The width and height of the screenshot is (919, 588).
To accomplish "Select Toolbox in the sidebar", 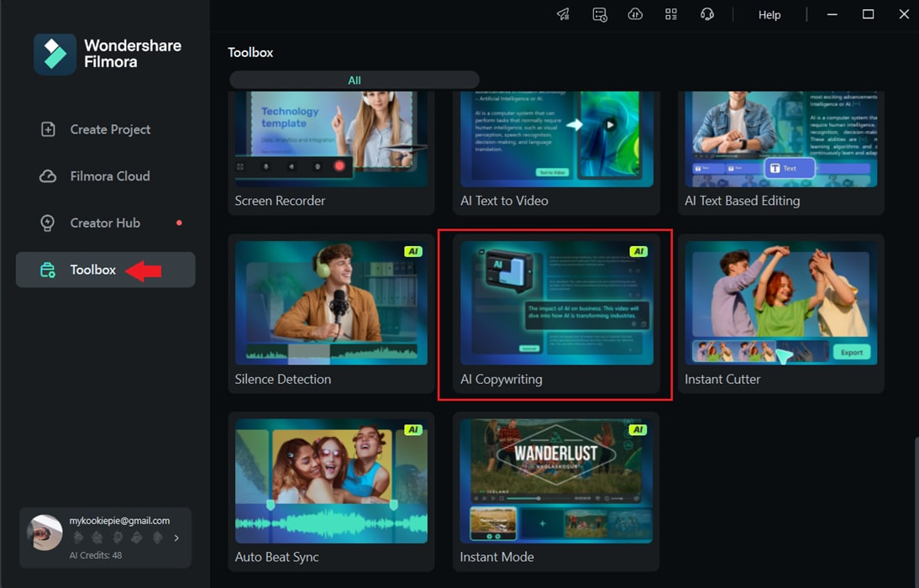I will click(x=106, y=270).
